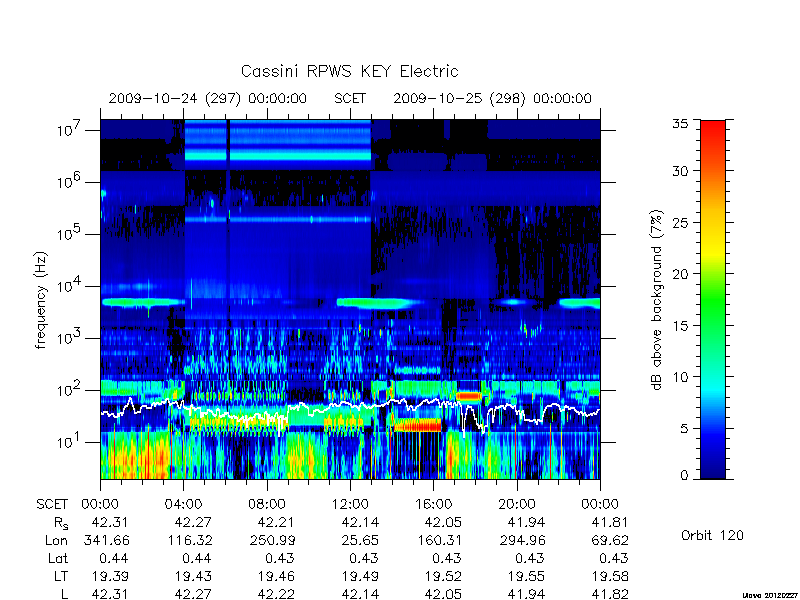This screenshot has width=800, height=600.
Task: Click the 20 color scale tick label
Action: pos(681,273)
